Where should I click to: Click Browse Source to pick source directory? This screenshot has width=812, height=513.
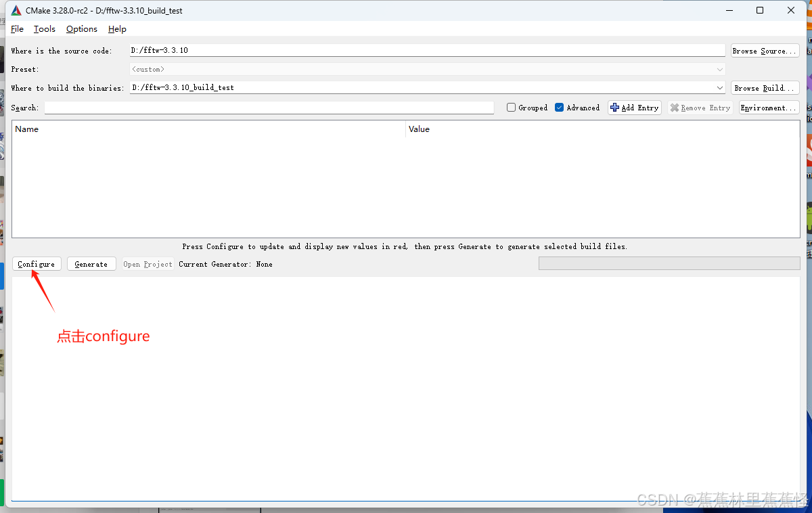[x=765, y=50]
